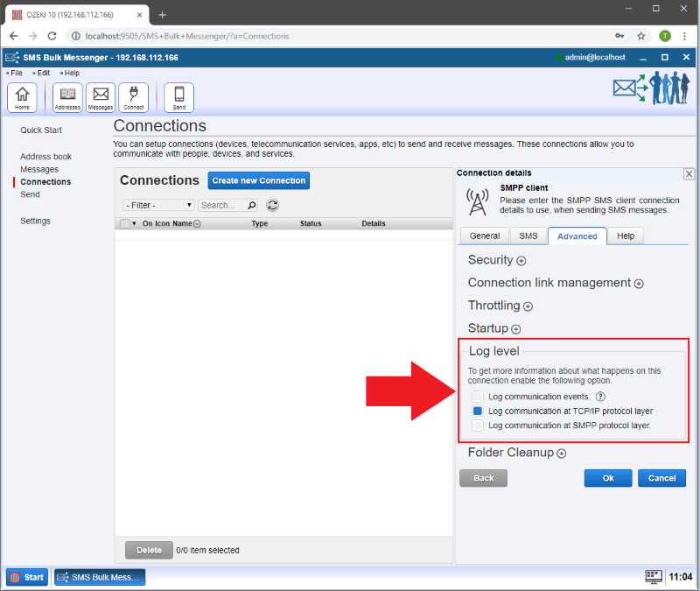Enable Log communication at SMPP protocol layer
This screenshot has width=700, height=591.
click(478, 426)
